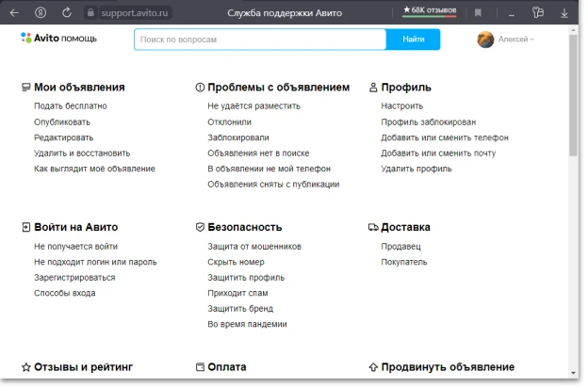Open the Отзывы и рейтинг heading

84,367
